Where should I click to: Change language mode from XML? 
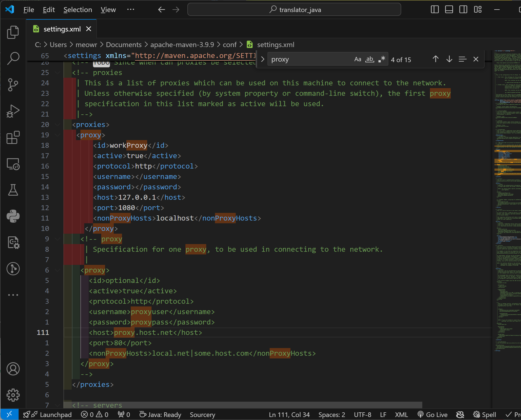tap(401, 415)
